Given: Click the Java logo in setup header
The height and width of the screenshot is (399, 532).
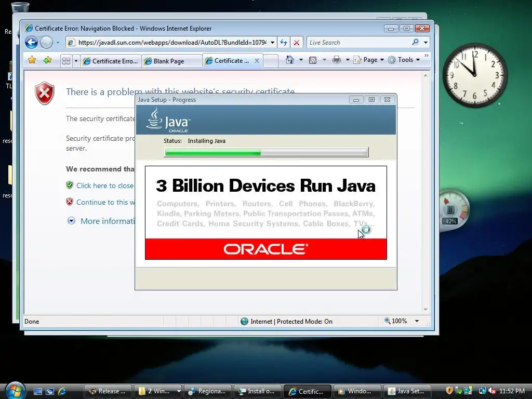Looking at the screenshot, I should 168,120.
